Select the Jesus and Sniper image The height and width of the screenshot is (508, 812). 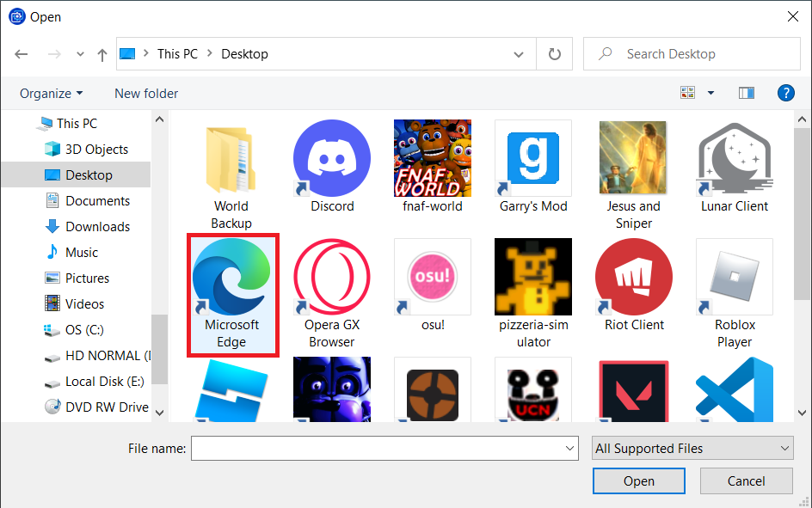click(633, 158)
